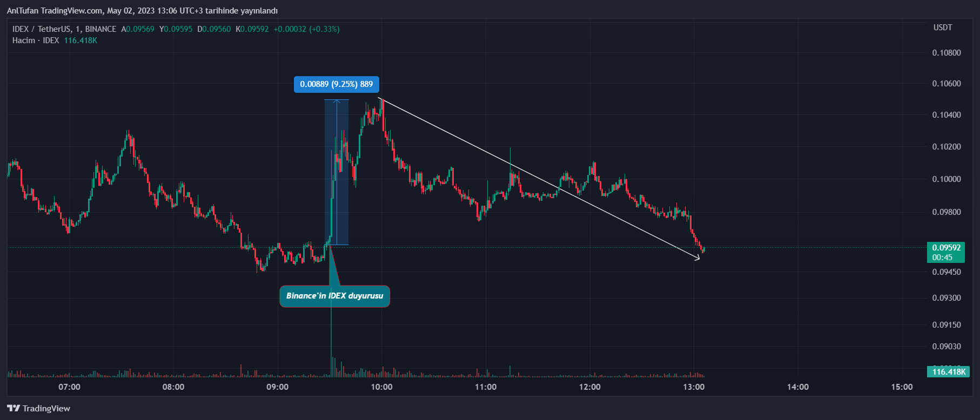The width and height of the screenshot is (980, 420).
Task: Click the 15:00 time axis label
Action: tap(902, 387)
